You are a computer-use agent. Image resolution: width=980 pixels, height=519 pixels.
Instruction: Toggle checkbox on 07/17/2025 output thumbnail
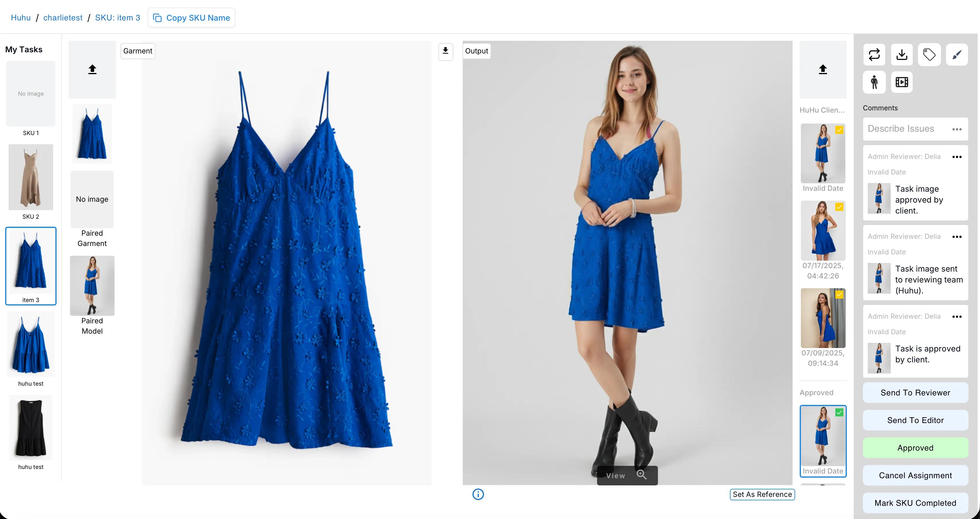(839, 207)
